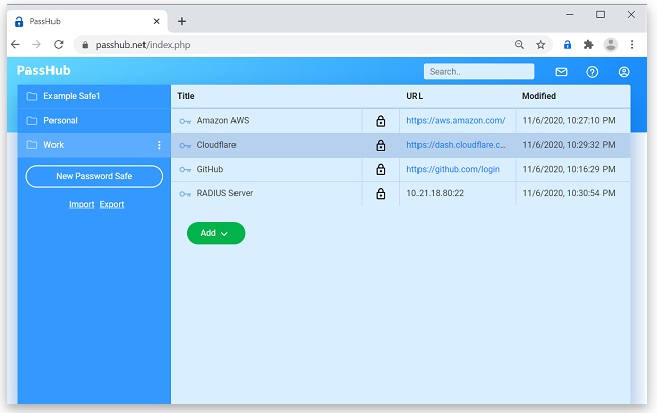Image resolution: width=657 pixels, height=413 pixels.
Task: Select the Personal safe
Action: pyautogui.click(x=94, y=121)
